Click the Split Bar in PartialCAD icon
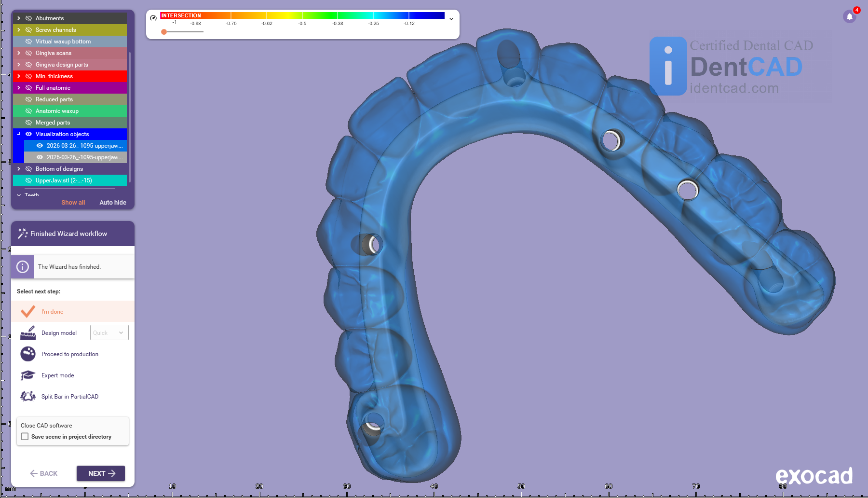This screenshot has height=498, width=868. (x=28, y=397)
